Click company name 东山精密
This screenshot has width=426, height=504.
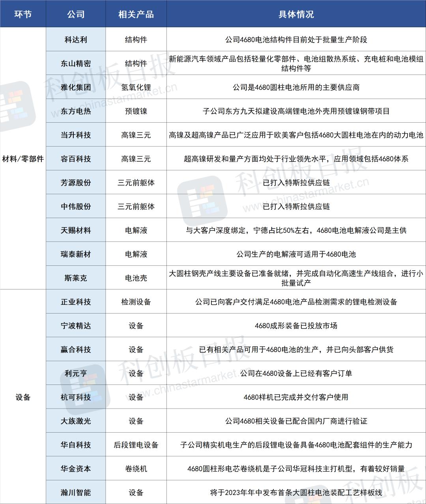coord(76,63)
